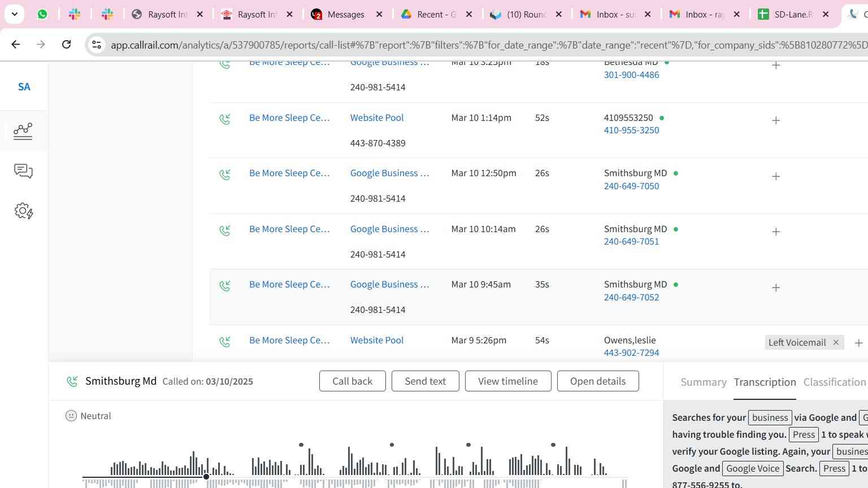The width and height of the screenshot is (868, 488).
Task: Add another tag next to Left Voicemail
Action: point(858,343)
